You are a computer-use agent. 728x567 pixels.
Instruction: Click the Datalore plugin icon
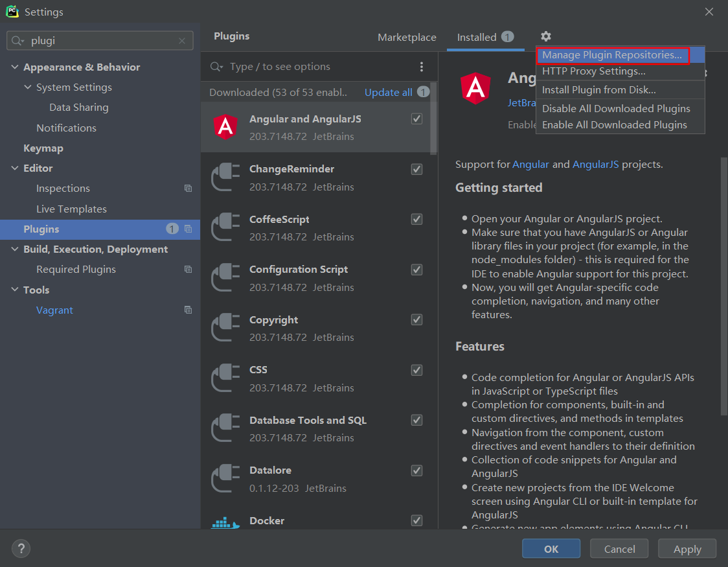tap(225, 478)
